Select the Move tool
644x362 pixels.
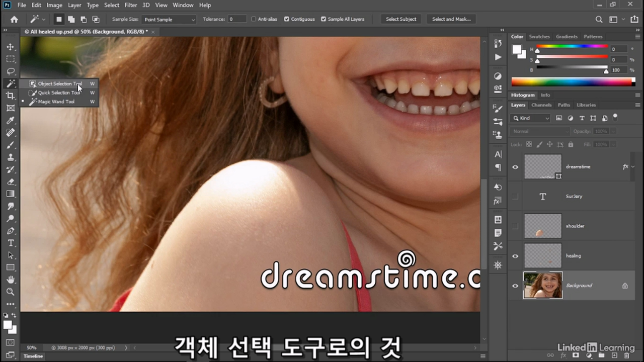pyautogui.click(x=10, y=47)
